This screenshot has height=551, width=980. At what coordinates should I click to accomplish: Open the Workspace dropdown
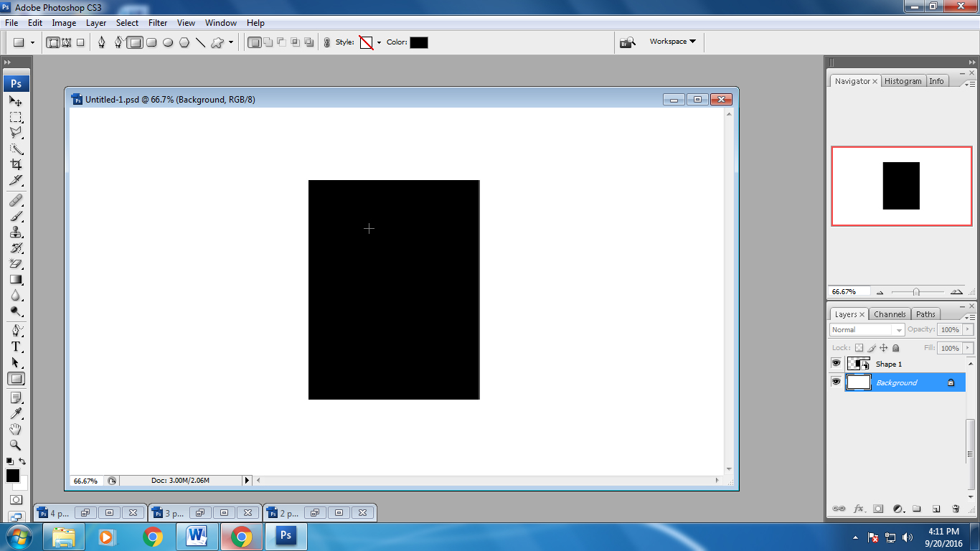coord(672,42)
